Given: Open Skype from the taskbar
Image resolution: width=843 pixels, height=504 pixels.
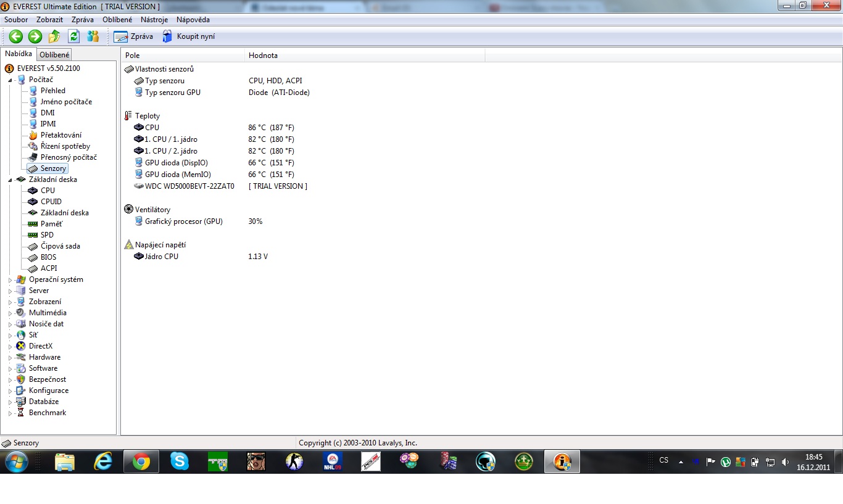Looking at the screenshot, I should (180, 461).
